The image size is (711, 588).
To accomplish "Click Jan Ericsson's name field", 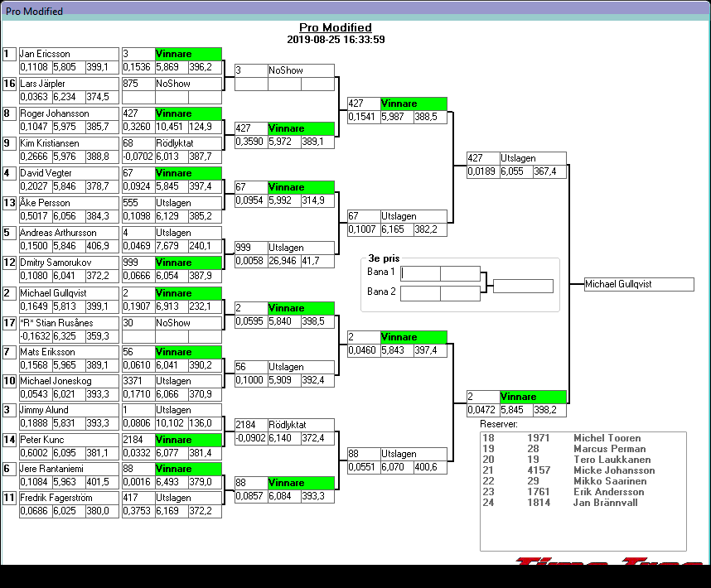I will (x=69, y=54).
